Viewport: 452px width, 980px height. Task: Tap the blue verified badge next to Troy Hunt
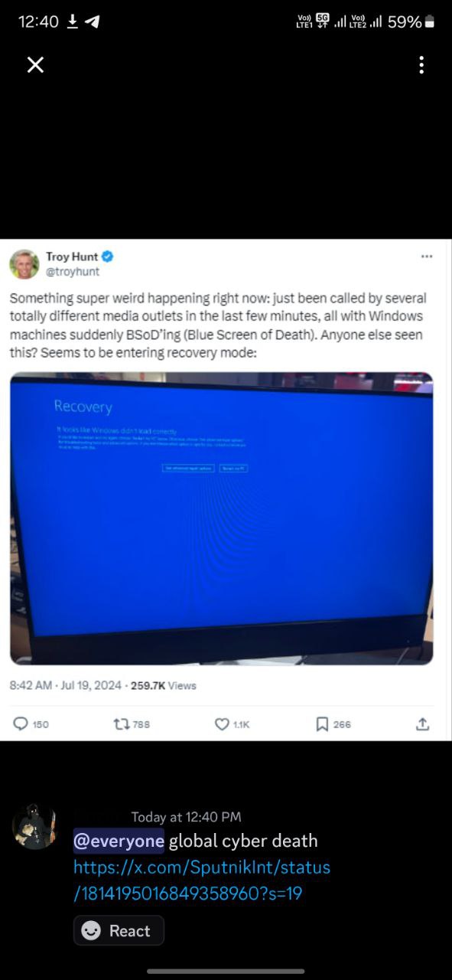(108, 256)
